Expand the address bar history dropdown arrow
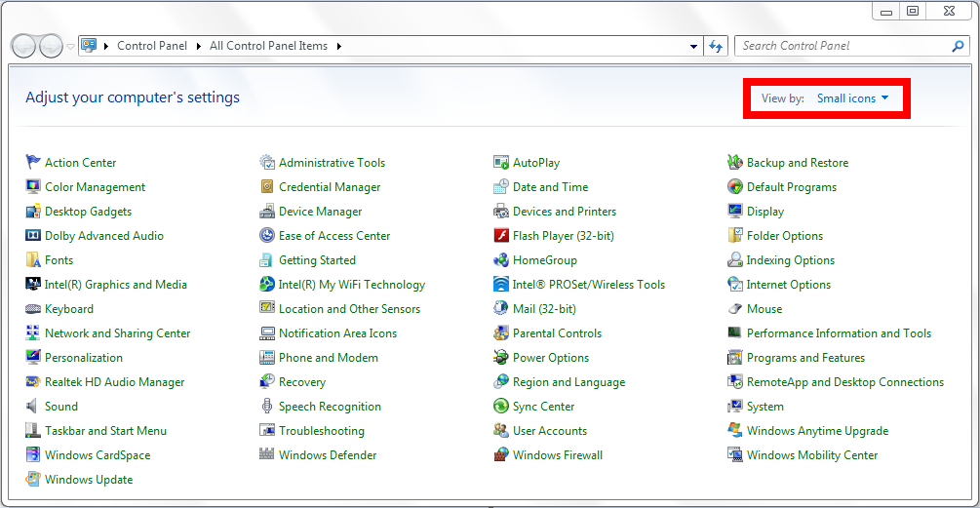The image size is (980, 508). coord(693,46)
